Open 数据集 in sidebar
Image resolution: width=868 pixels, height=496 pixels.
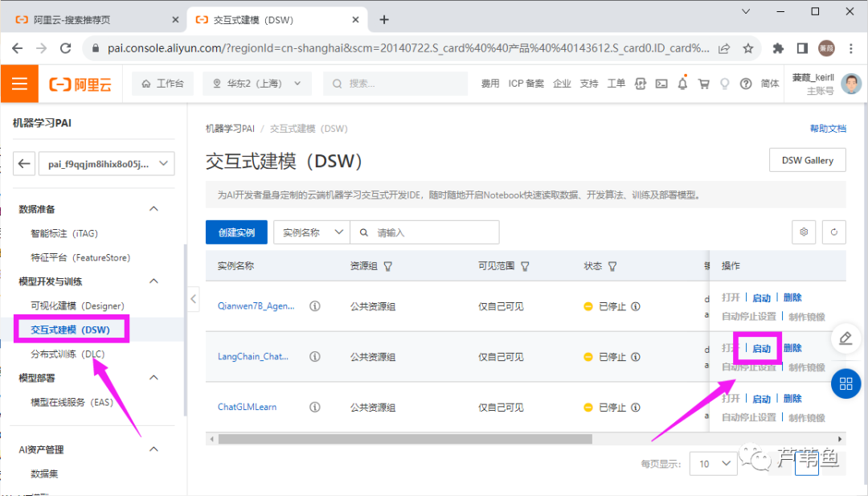(x=44, y=473)
